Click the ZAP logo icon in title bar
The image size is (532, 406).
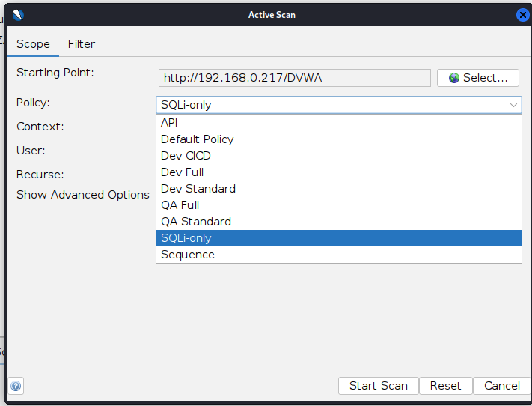(x=18, y=15)
